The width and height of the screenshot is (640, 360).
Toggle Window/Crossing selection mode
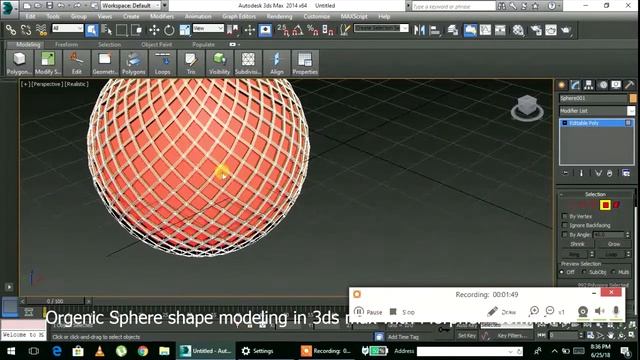[x=137, y=30]
